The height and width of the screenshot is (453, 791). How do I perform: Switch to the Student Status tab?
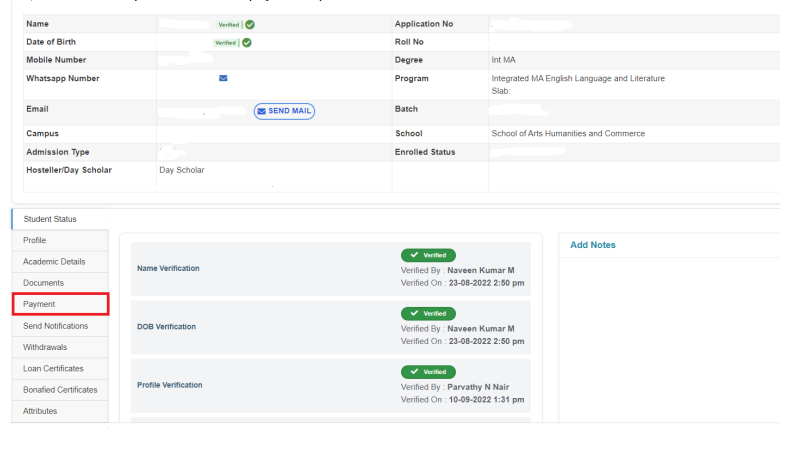[x=50, y=219]
